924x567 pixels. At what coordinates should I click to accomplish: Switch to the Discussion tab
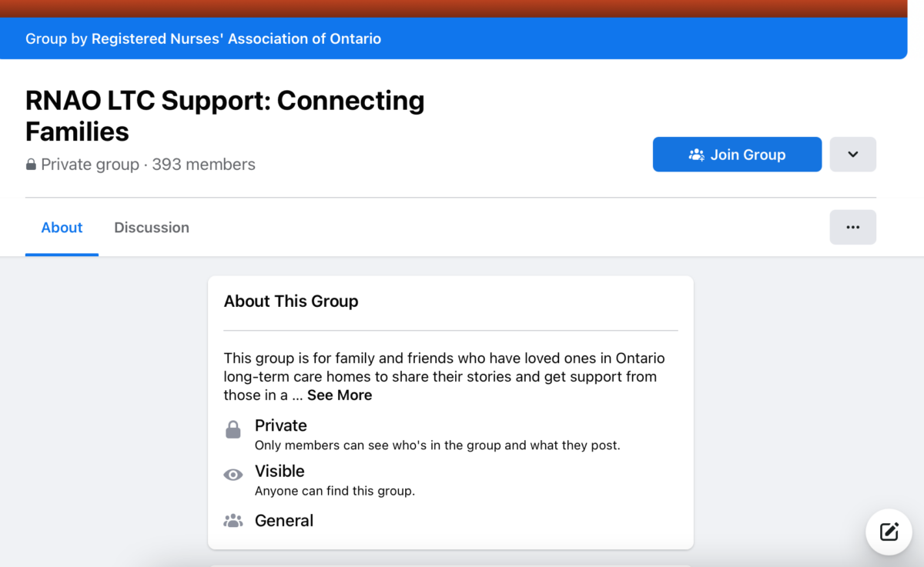[152, 228]
